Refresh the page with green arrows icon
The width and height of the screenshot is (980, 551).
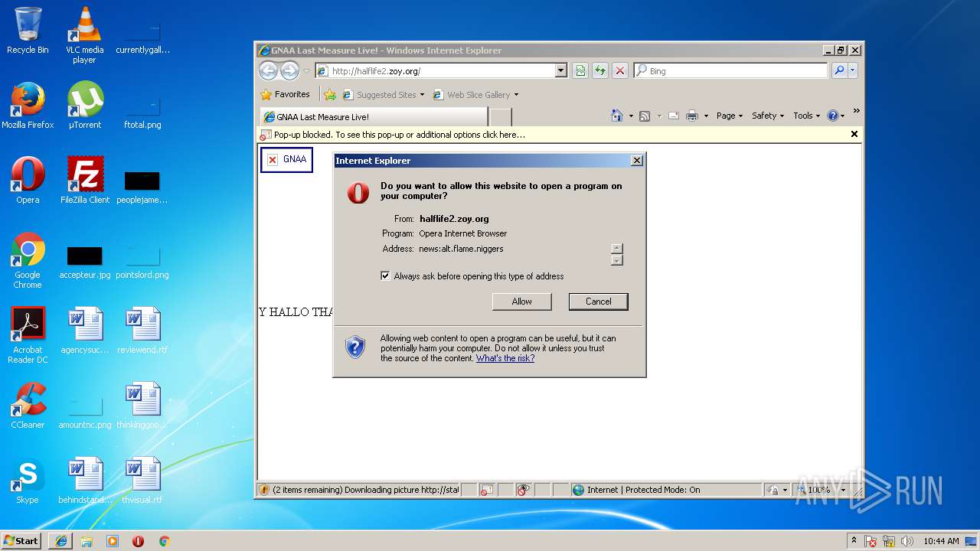coord(600,71)
